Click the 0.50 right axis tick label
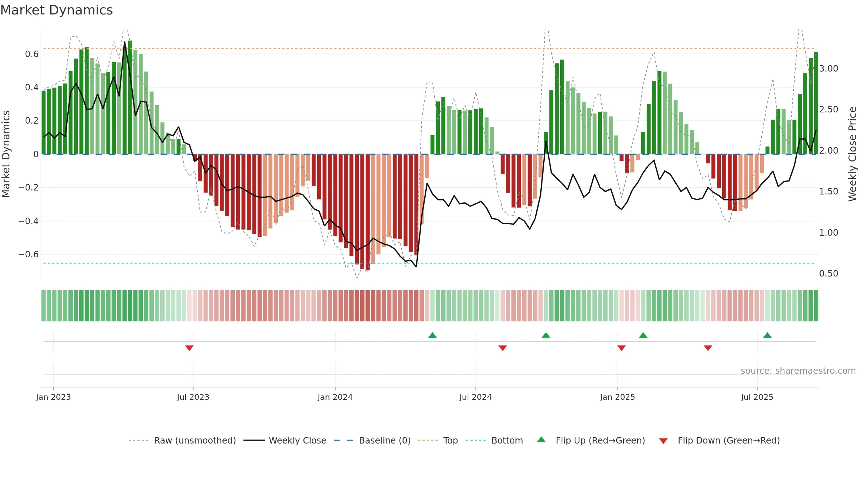 [x=829, y=274]
